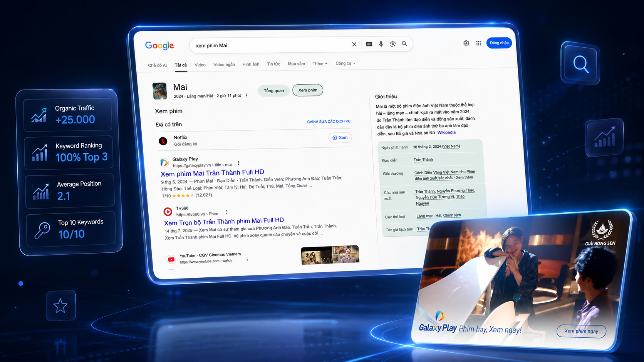Click the YouTube favicon
This screenshot has width=644, height=362.
(x=171, y=259)
